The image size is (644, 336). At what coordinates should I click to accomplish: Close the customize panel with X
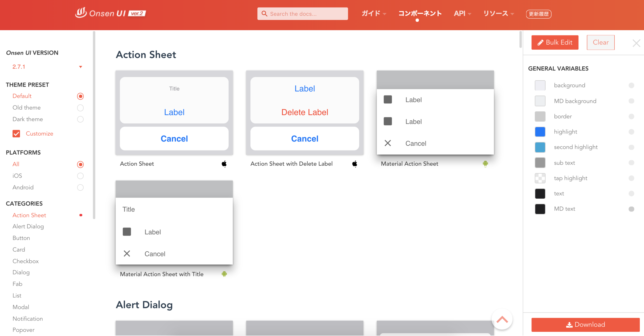pyautogui.click(x=636, y=43)
